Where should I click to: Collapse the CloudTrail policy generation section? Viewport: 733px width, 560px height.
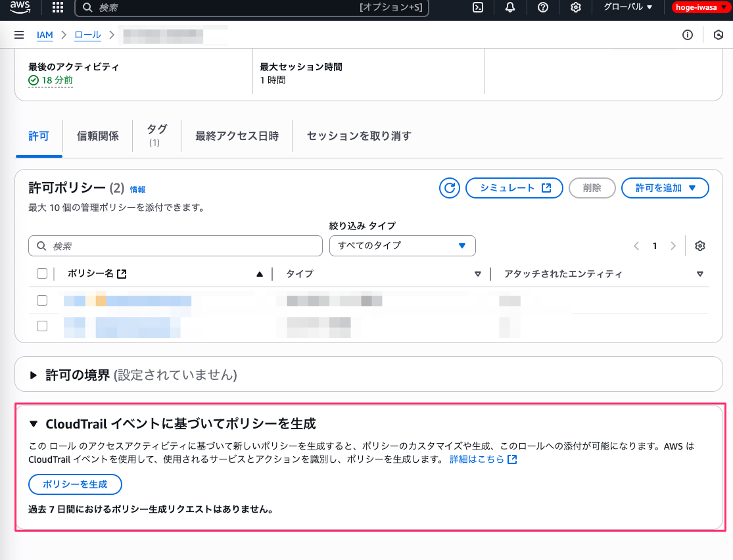[33, 424]
